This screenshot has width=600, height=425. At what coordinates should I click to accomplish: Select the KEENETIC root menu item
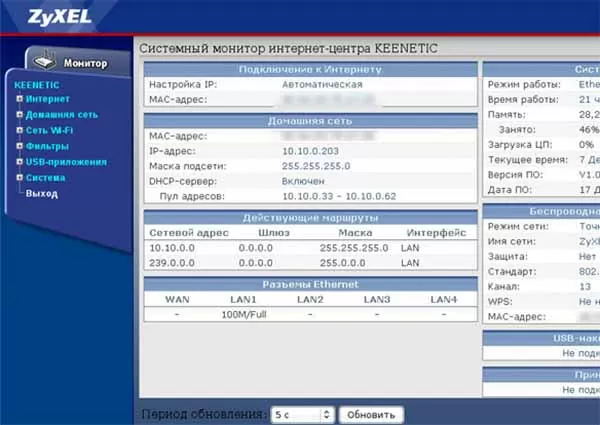point(37,85)
